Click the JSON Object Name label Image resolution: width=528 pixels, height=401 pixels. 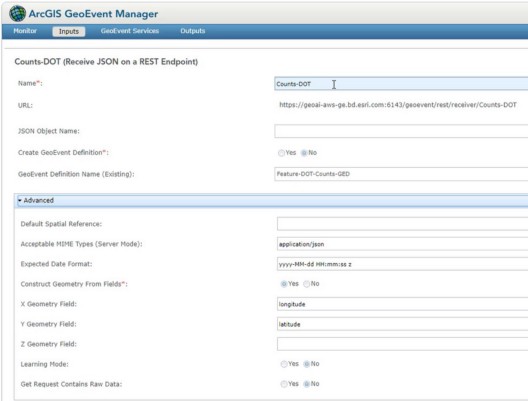coord(48,131)
